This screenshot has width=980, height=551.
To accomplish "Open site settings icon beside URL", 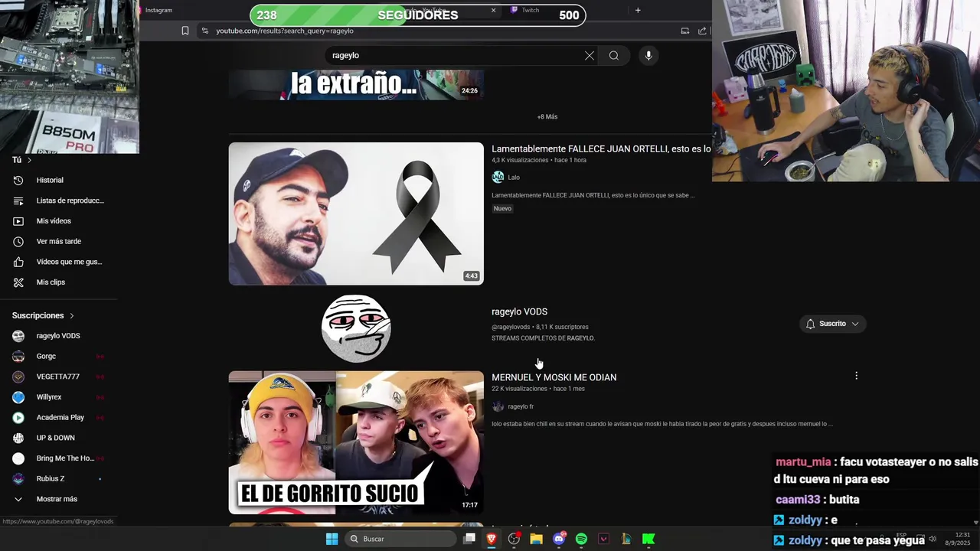I will pyautogui.click(x=204, y=31).
